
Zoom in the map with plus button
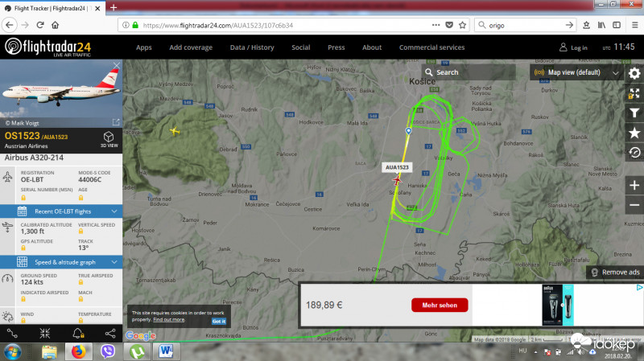634,186
